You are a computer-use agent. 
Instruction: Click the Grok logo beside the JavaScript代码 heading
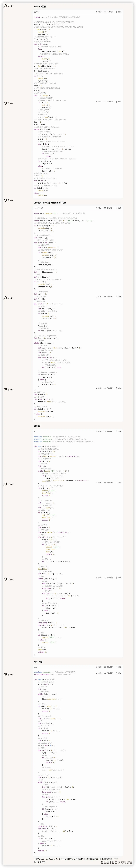click(9, 200)
